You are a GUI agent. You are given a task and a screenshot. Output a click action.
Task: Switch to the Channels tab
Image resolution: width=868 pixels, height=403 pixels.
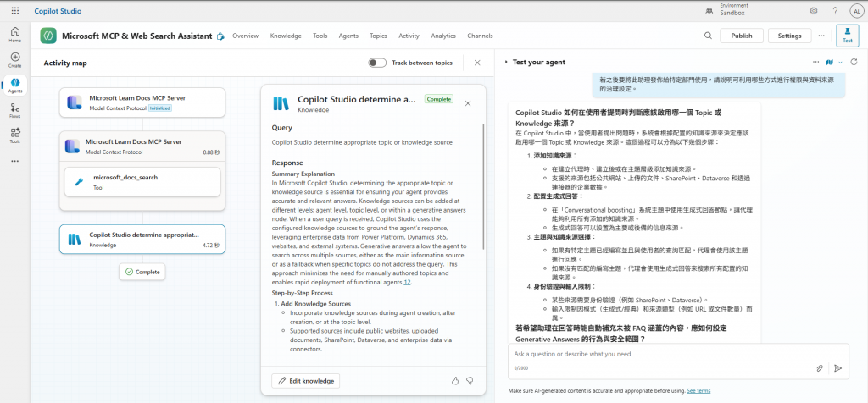click(480, 36)
